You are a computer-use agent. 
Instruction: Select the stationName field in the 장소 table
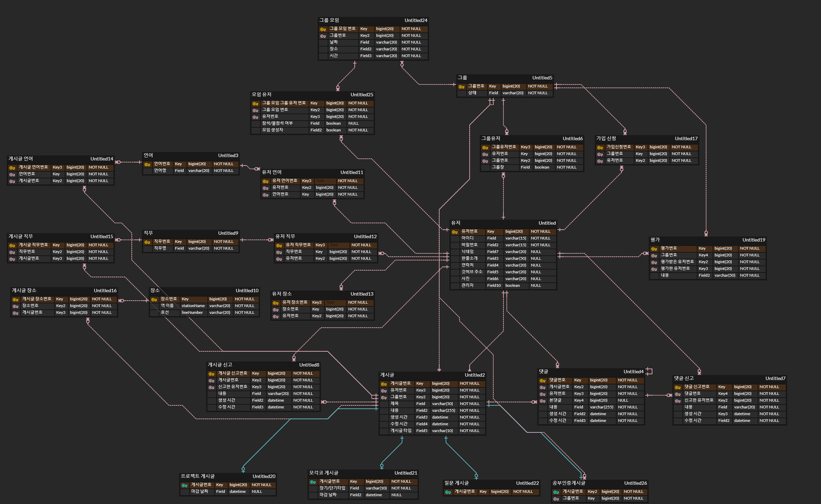pos(193,306)
